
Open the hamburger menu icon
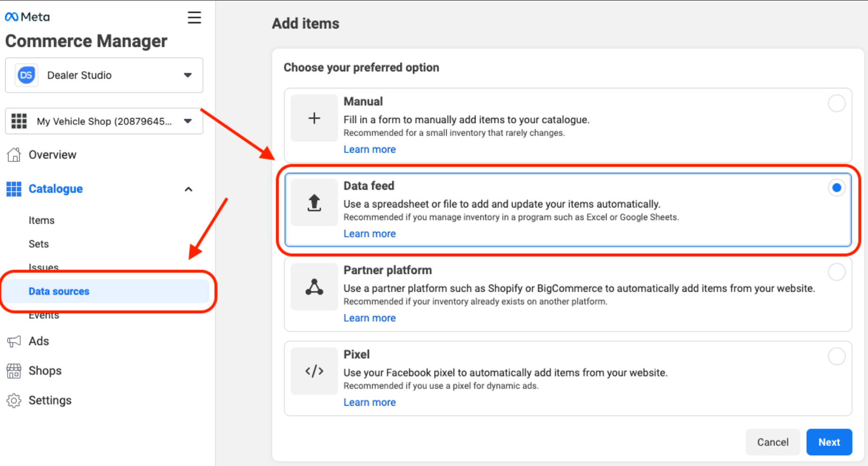point(194,18)
